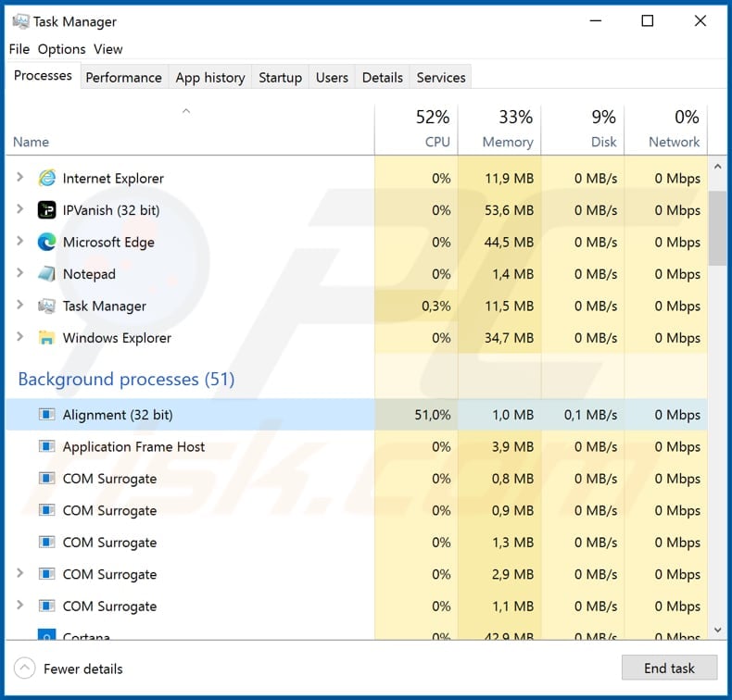Image resolution: width=732 pixels, height=700 pixels.
Task: Sort by the Disk column header
Action: [x=583, y=131]
